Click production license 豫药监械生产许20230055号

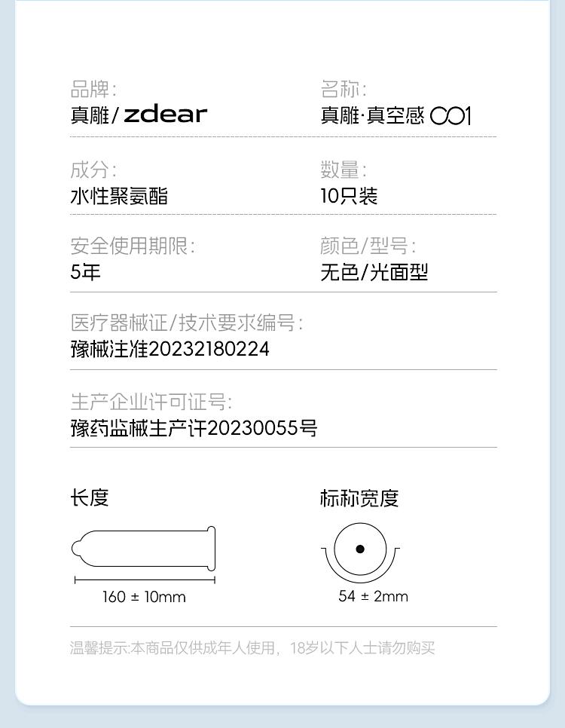[x=194, y=427]
